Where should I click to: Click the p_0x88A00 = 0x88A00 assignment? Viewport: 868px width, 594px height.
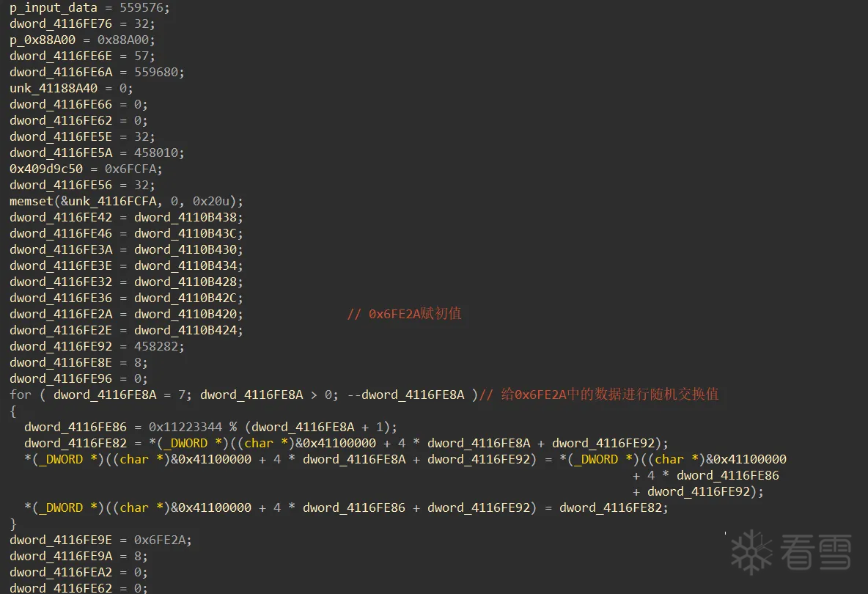click(x=83, y=40)
